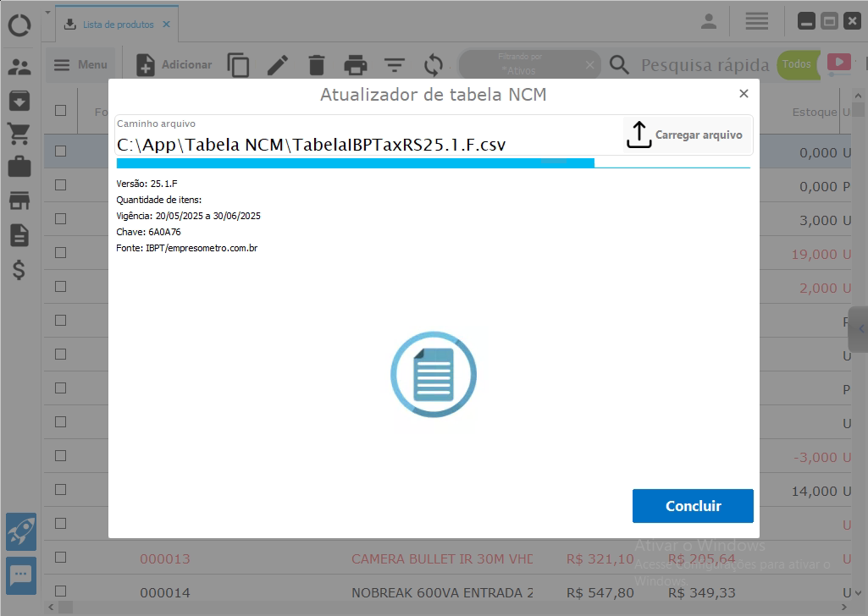
Task: Click the refresh sync icon
Action: (x=434, y=65)
